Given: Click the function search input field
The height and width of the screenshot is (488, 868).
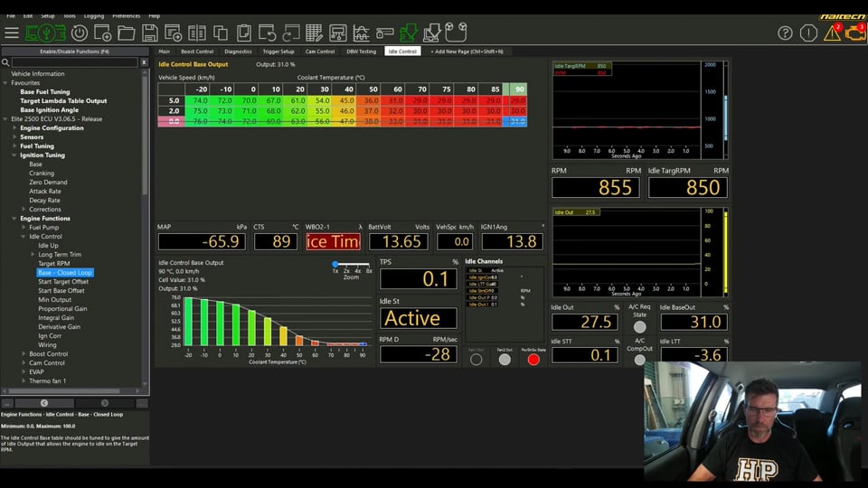Looking at the screenshot, I should coord(75,62).
